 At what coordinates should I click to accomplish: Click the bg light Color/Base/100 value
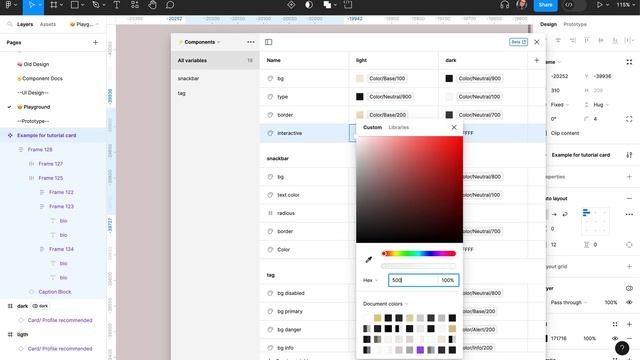point(387,78)
